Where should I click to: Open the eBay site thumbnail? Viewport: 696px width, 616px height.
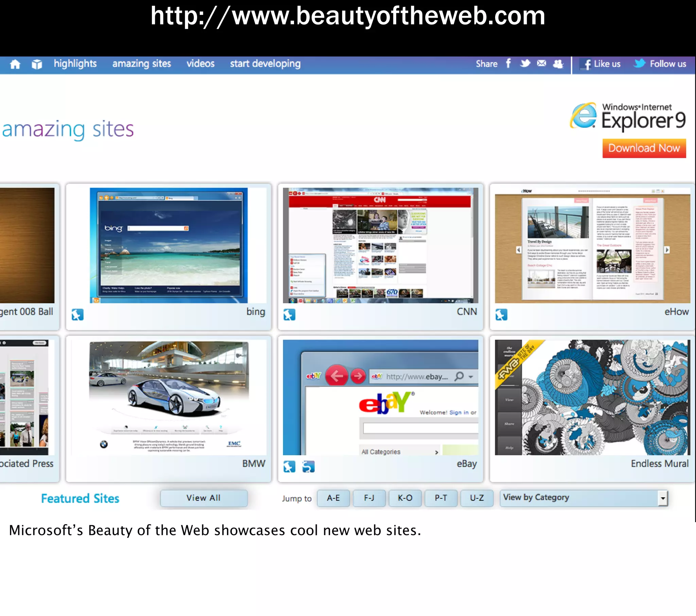click(x=380, y=397)
